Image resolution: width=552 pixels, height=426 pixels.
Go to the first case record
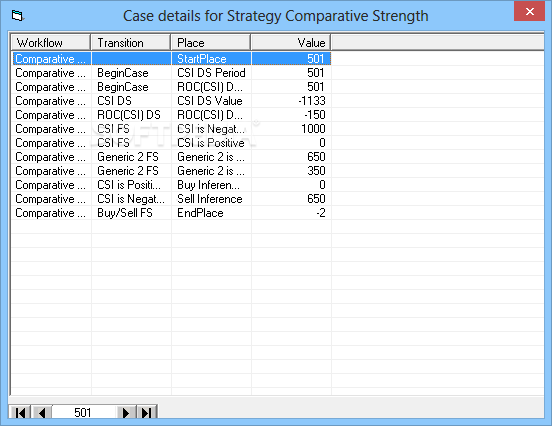tap(20, 412)
